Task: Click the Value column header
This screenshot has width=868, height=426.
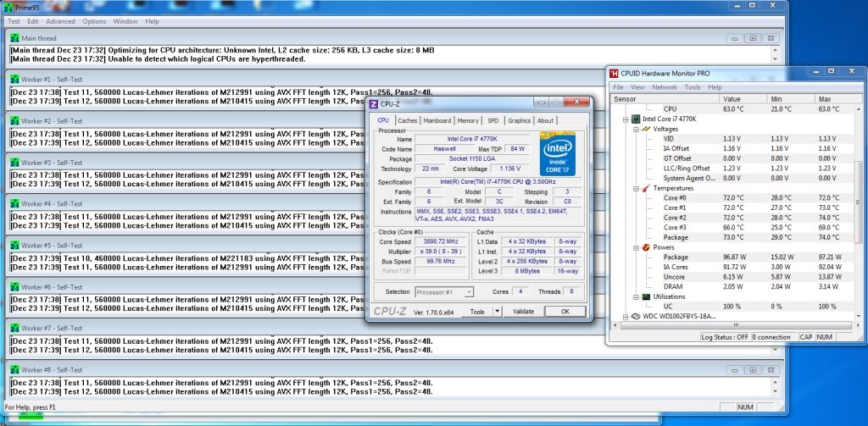Action: pyautogui.click(x=743, y=99)
